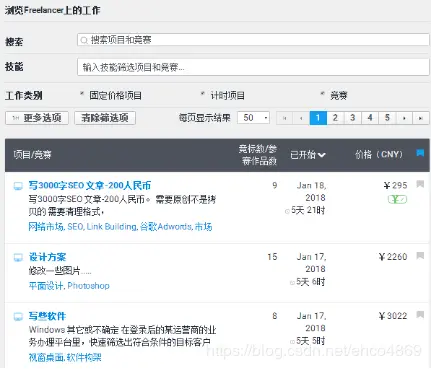Click the bid count 9
Image resolution: width=431 pixels, height=369 pixels.
pos(275,185)
